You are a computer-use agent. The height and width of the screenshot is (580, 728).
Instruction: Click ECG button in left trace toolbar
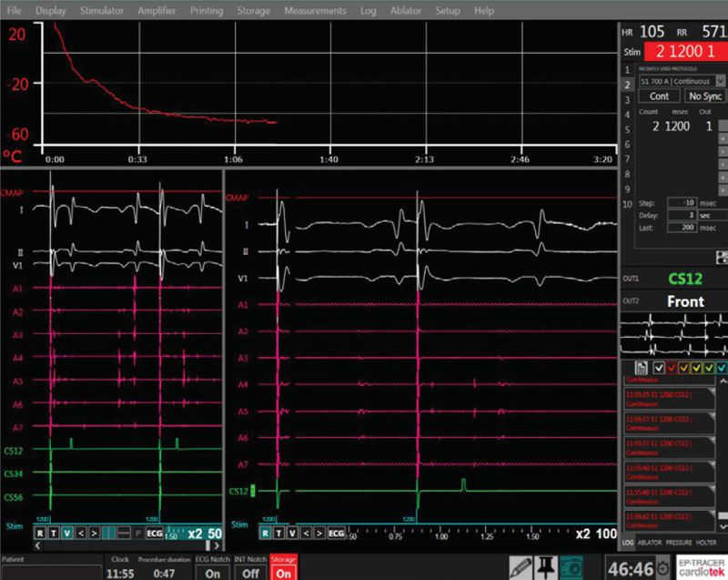[x=154, y=533]
